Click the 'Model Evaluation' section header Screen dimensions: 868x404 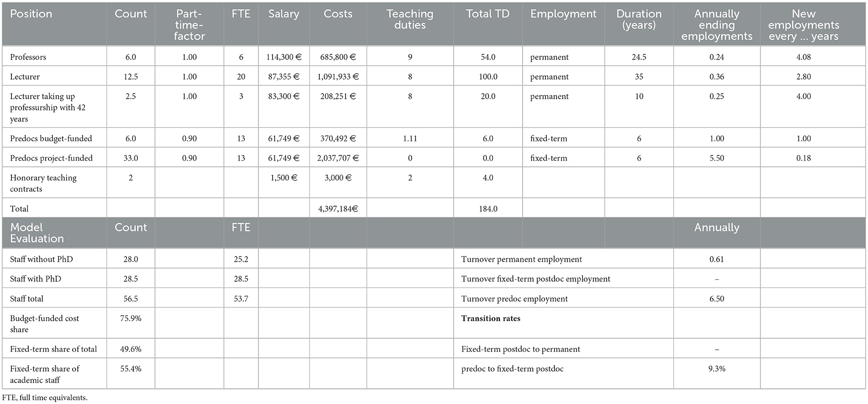[x=37, y=233]
